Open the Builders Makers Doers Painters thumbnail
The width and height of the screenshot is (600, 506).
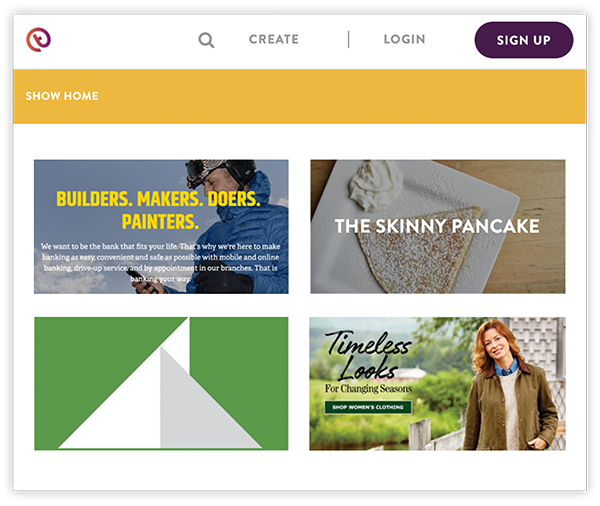(161, 227)
